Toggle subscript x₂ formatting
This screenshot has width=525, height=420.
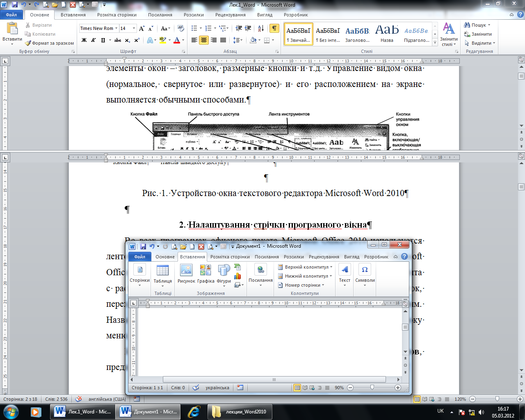(x=128, y=40)
